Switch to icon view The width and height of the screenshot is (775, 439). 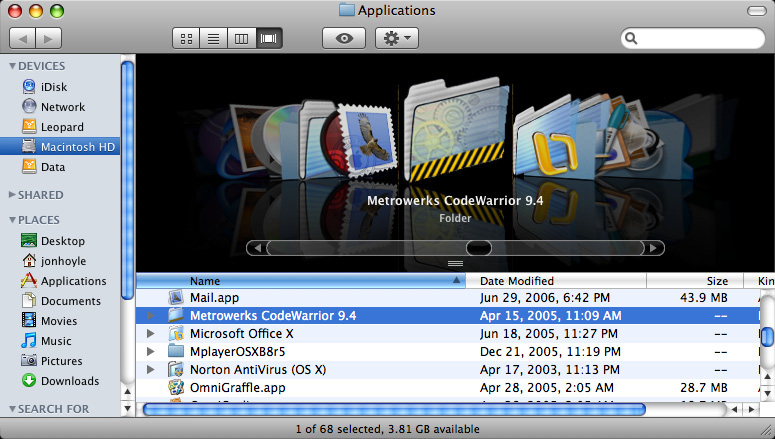click(x=186, y=39)
